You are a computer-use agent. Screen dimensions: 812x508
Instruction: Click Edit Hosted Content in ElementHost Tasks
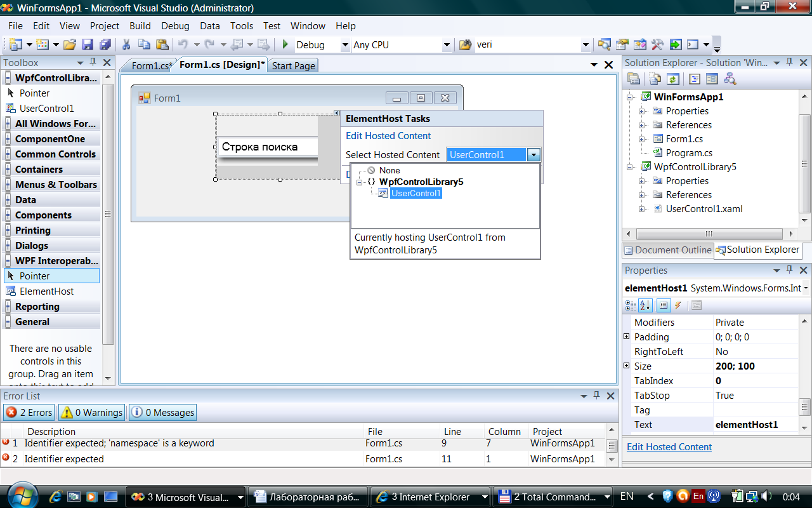click(x=388, y=136)
